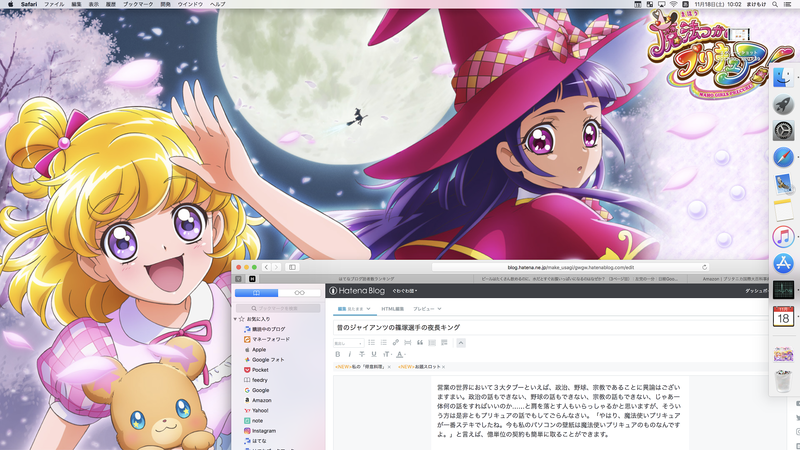Open the 編集 見たまま mode dropdown arrow

[368, 309]
